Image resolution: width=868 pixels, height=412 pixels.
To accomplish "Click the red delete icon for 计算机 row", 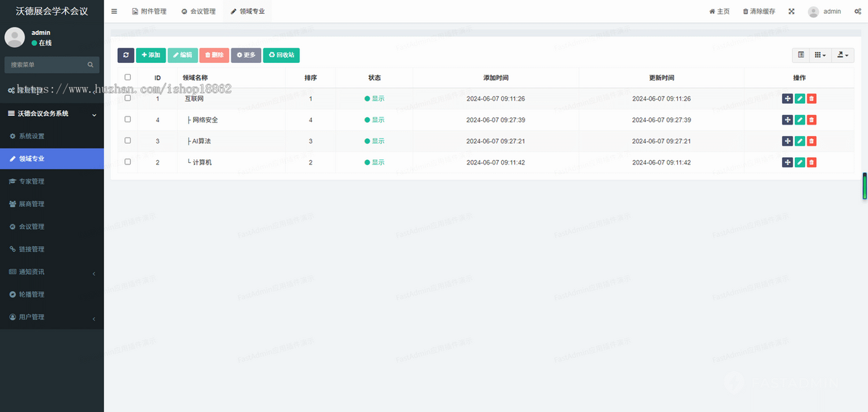I will tap(812, 162).
